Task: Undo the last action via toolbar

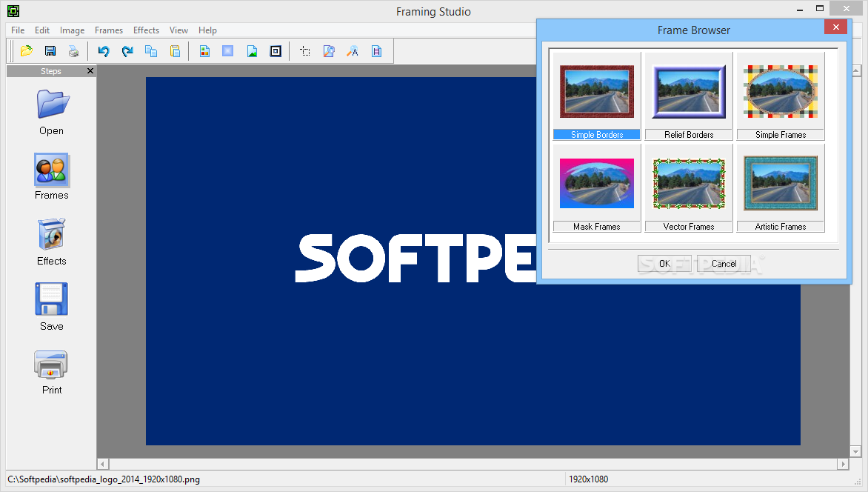Action: [x=104, y=51]
